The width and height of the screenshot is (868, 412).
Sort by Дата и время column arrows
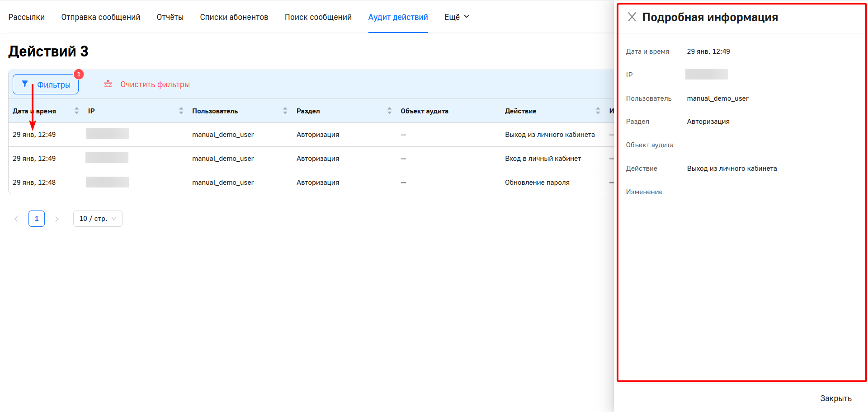[77, 111]
